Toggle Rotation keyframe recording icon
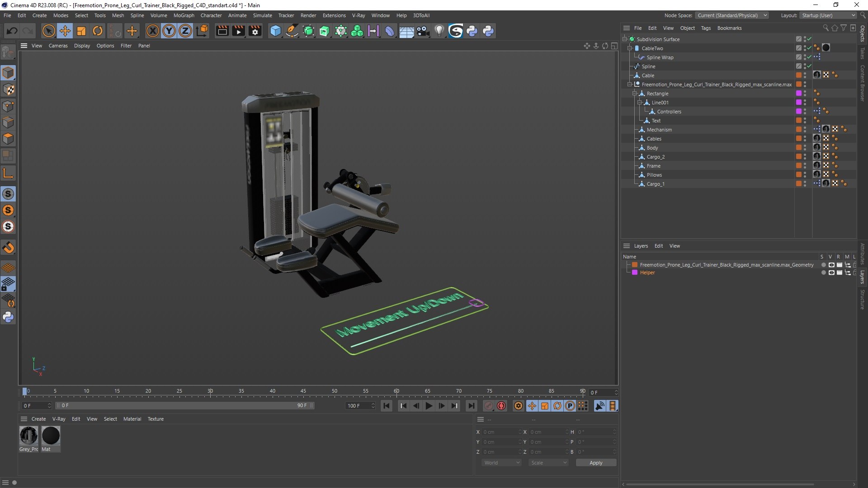 coord(557,406)
